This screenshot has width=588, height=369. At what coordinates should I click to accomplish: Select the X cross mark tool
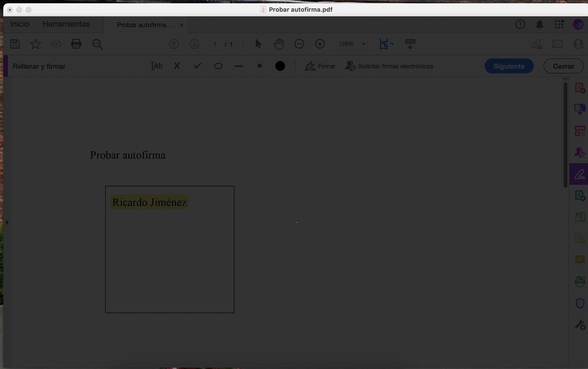point(177,66)
